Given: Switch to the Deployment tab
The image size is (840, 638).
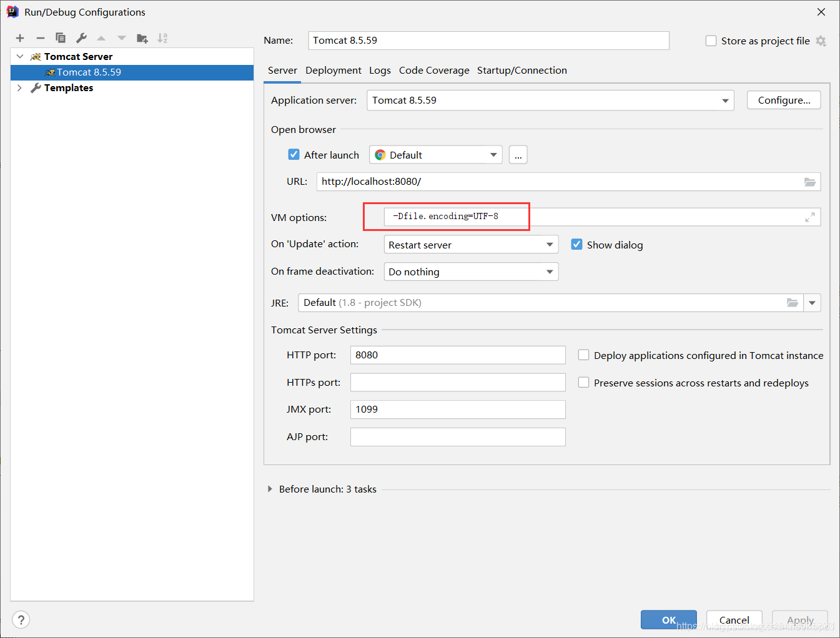Looking at the screenshot, I should point(334,71).
